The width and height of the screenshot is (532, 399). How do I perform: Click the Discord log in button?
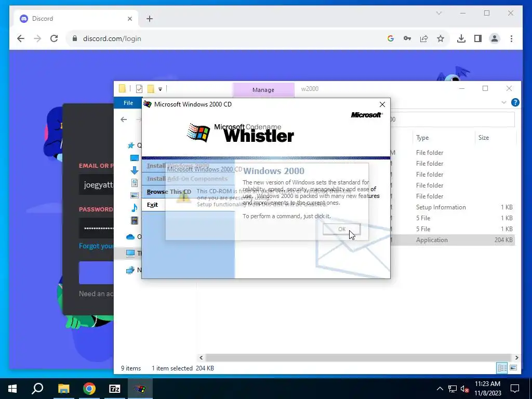pos(96,273)
